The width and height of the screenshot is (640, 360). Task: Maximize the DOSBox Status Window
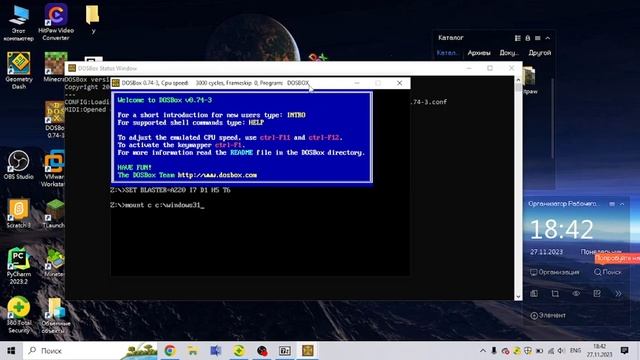[490, 68]
